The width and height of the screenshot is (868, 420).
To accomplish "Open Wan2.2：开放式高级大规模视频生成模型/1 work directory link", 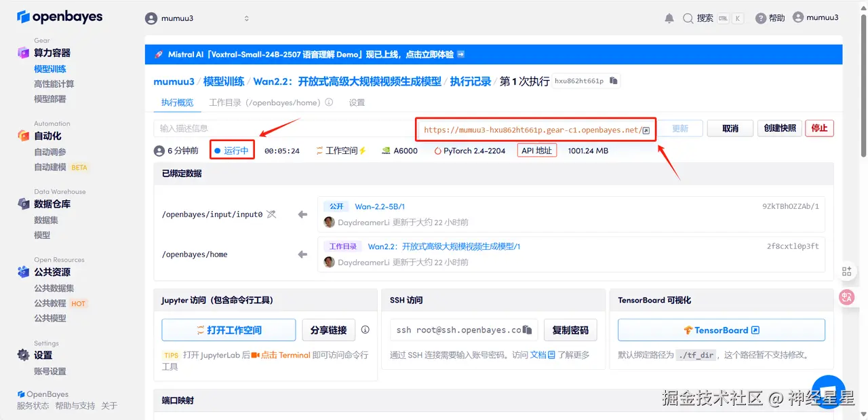I will pos(443,246).
